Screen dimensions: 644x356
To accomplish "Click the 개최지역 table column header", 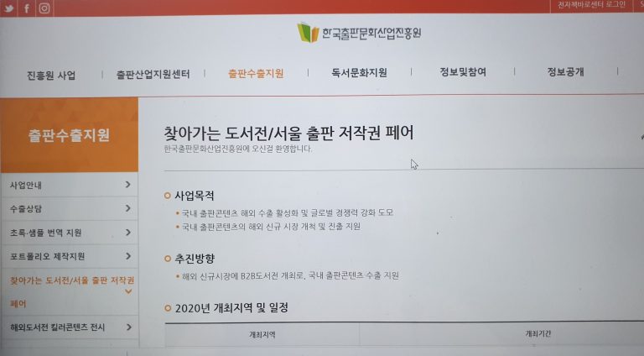I will click(262, 335).
